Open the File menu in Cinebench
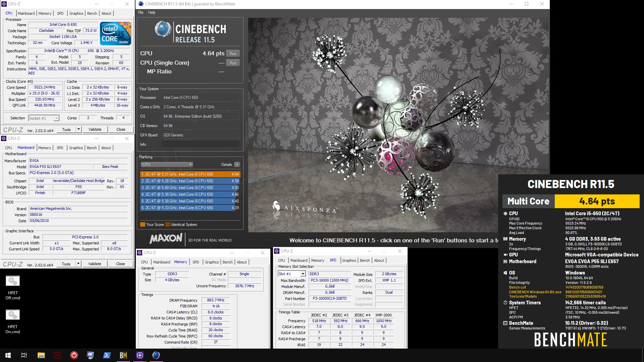The image size is (644, 362). (x=141, y=12)
